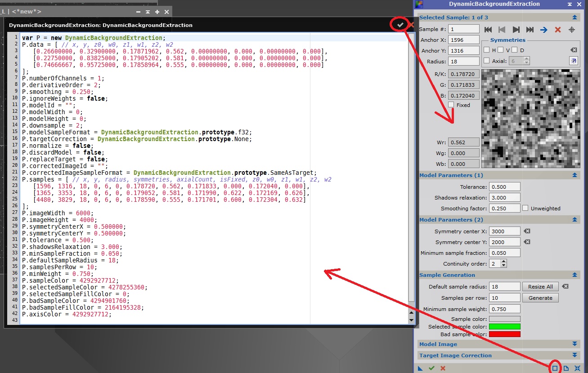Expand the Target Image Correction section

tap(575, 355)
